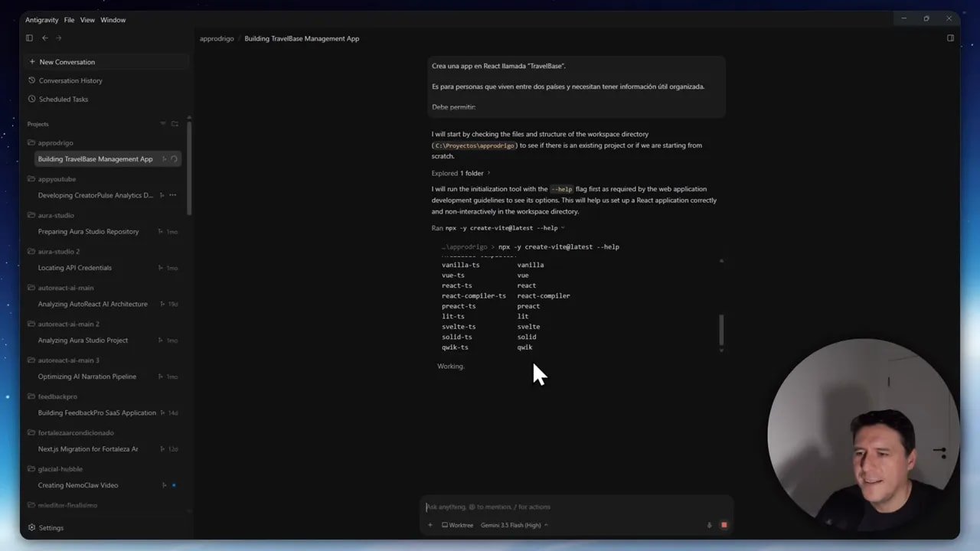Start a New Conversation
The width and height of the screenshot is (980, 551).
click(106, 62)
